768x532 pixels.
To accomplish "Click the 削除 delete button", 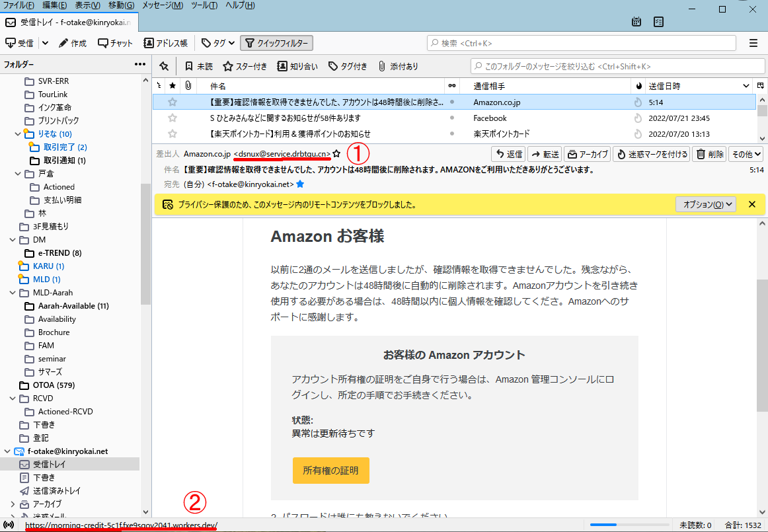I will point(710,154).
